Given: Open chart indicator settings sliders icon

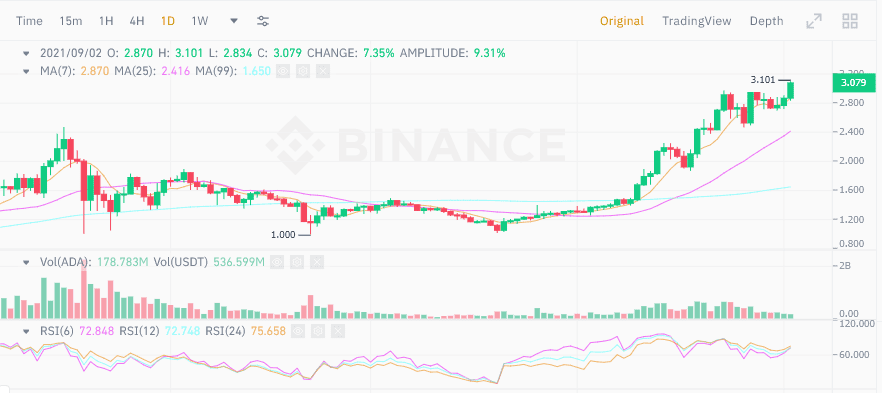Looking at the screenshot, I should 263,21.
